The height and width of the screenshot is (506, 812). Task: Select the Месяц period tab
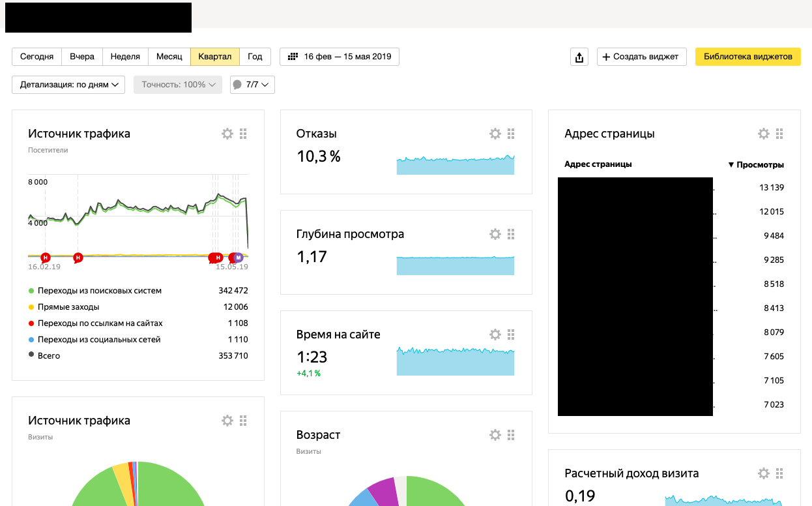pyautogui.click(x=169, y=57)
